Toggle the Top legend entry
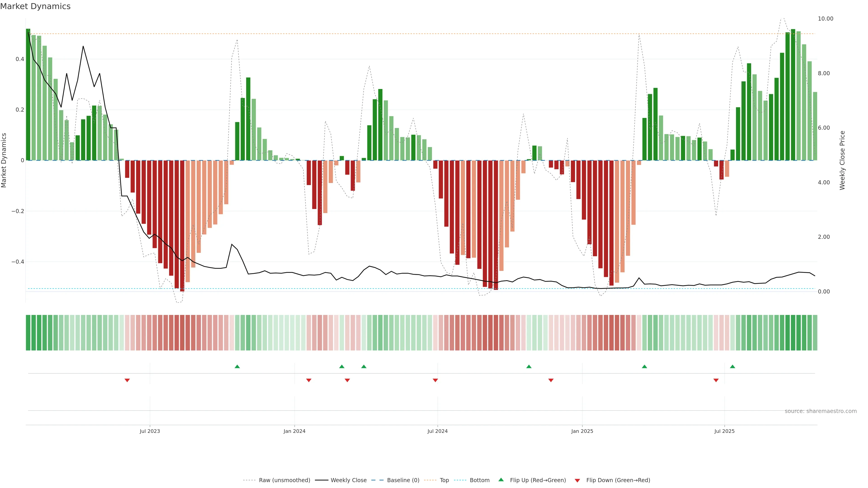The width and height of the screenshot is (868, 488). pos(444,480)
